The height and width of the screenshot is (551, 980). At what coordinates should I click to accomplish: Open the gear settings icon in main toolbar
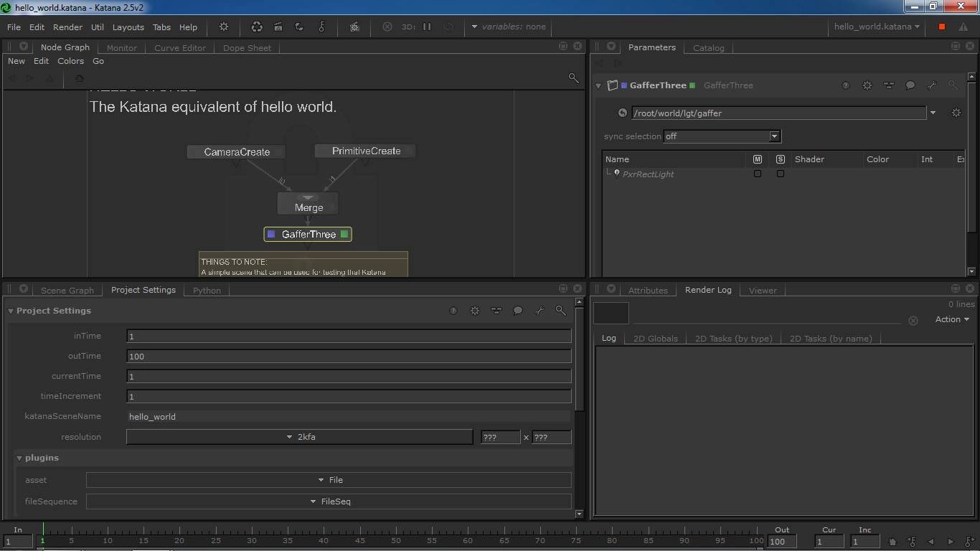224,27
